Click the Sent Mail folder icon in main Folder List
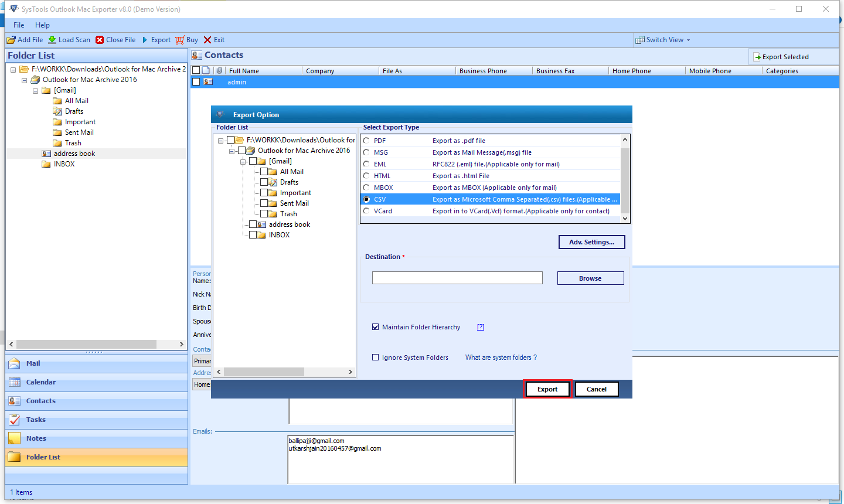This screenshot has width=844, height=504. [57, 132]
